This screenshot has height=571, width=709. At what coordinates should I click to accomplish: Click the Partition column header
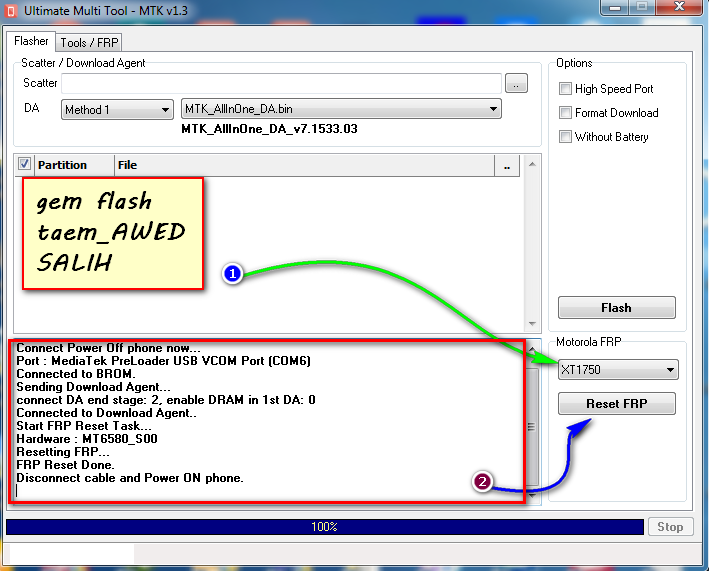[x=74, y=165]
